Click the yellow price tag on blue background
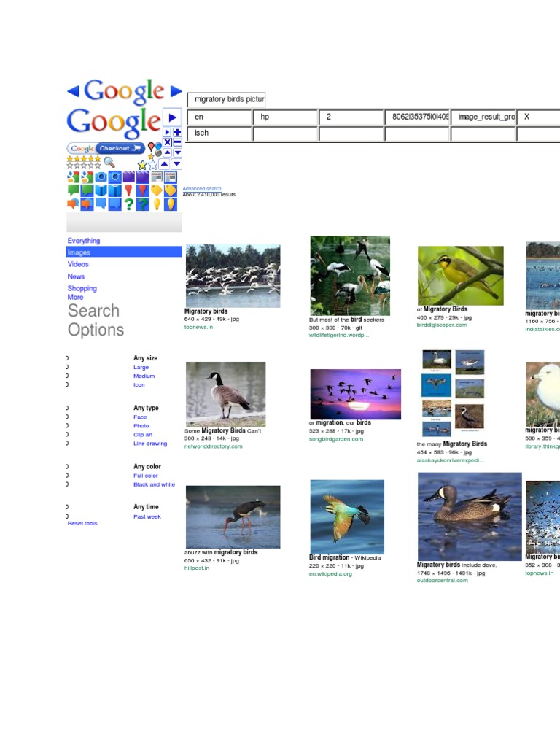This screenshot has height=747, width=560. (x=171, y=190)
